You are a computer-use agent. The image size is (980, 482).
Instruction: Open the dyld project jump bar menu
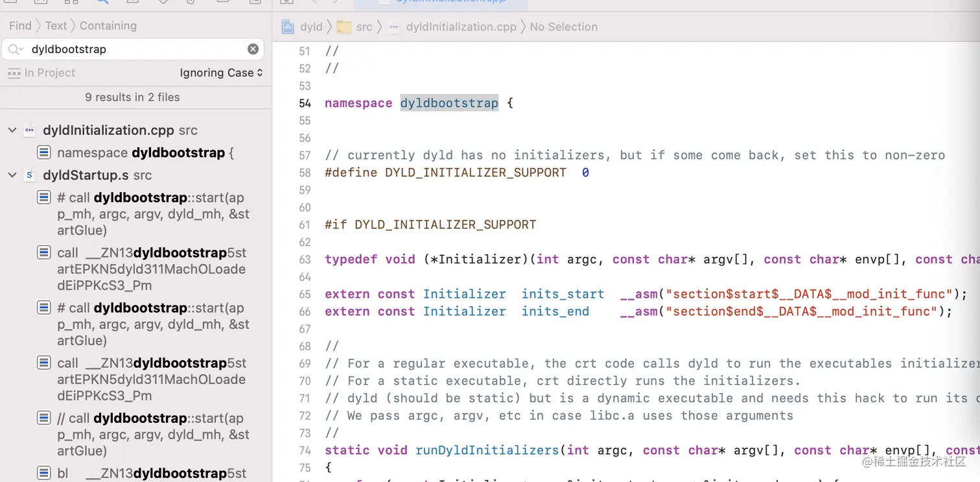click(x=311, y=27)
